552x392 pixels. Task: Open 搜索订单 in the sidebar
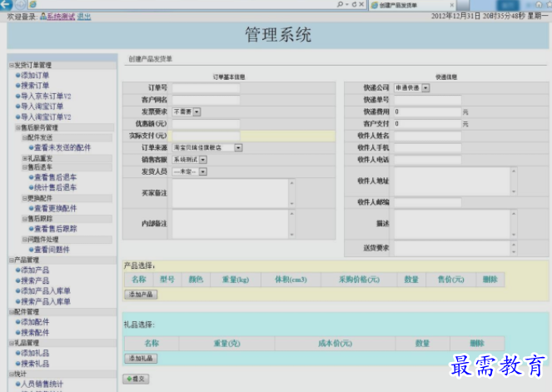tap(35, 86)
